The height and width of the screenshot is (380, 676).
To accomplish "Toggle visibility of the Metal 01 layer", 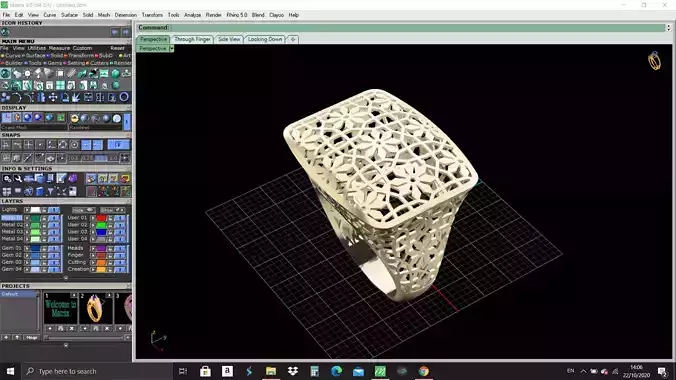I will point(53,218).
